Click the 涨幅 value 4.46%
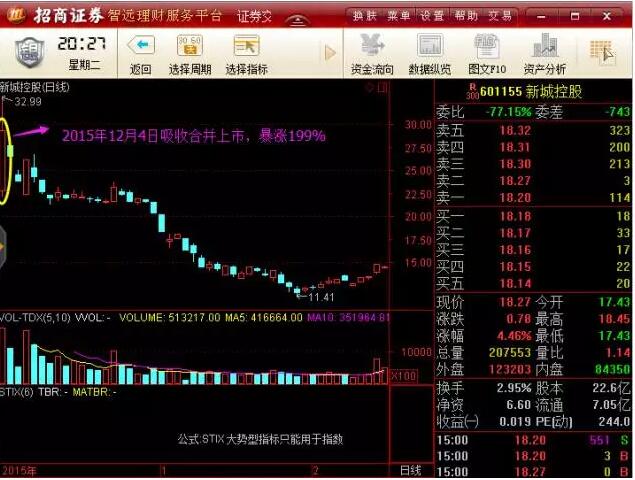This screenshot has height=480, width=635. (514, 336)
